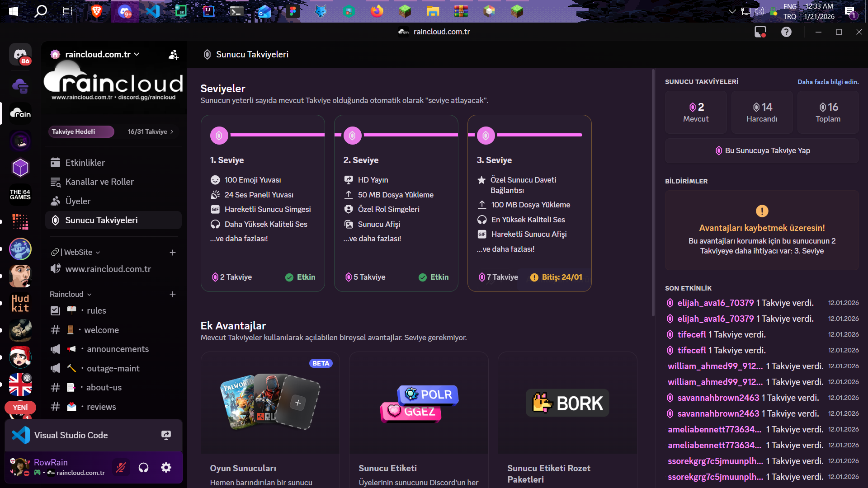Screen dimensions: 868x488
Task: Expand the Takviye Hedefi progress details
Action: pos(151,131)
